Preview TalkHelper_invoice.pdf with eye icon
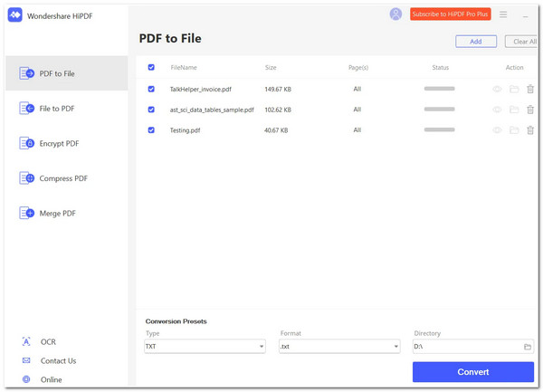The width and height of the screenshot is (543, 392). click(x=497, y=90)
